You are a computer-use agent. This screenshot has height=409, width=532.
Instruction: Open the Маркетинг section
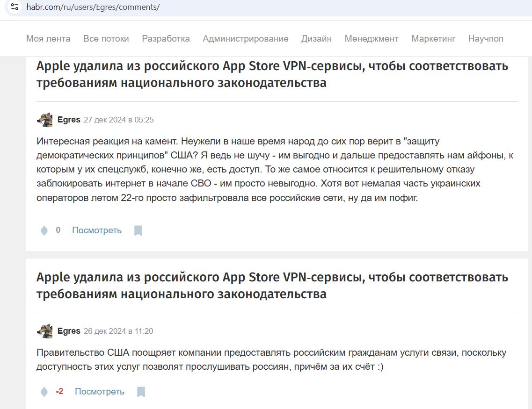click(434, 39)
